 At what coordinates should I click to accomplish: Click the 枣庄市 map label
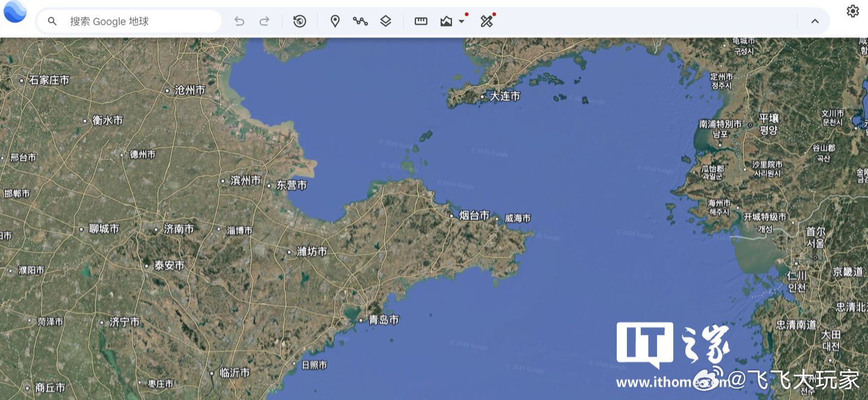point(160,384)
